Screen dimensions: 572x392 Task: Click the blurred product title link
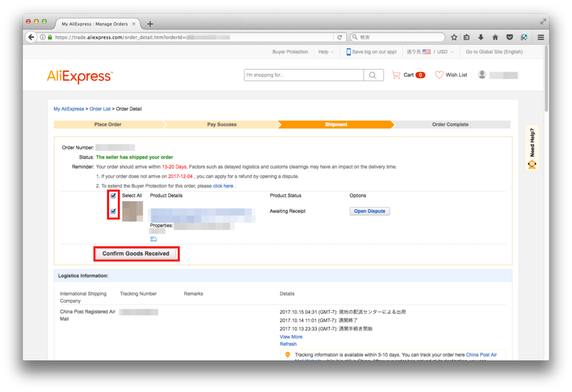point(202,215)
